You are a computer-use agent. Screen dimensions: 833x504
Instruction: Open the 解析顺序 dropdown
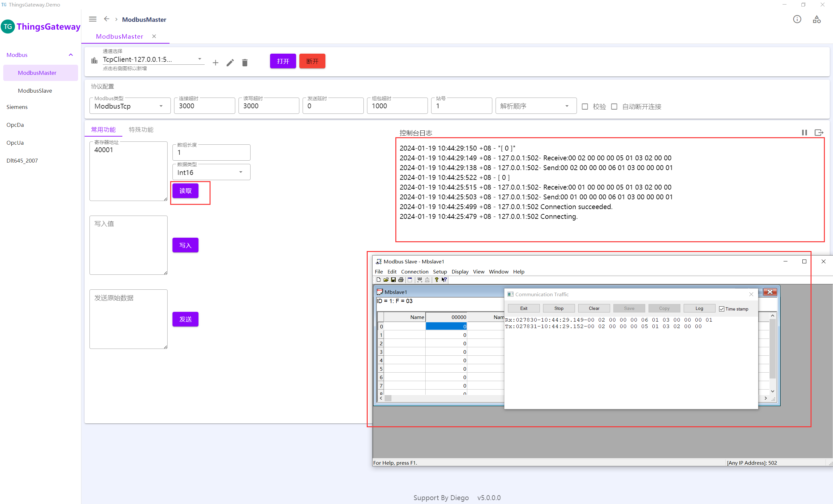536,106
